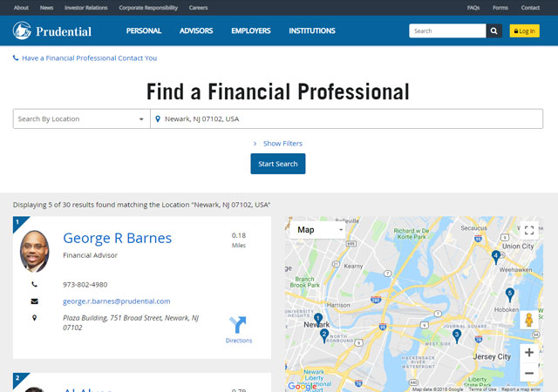Click Report a map error link
Viewport: 558px width, 392px height.
(521, 389)
